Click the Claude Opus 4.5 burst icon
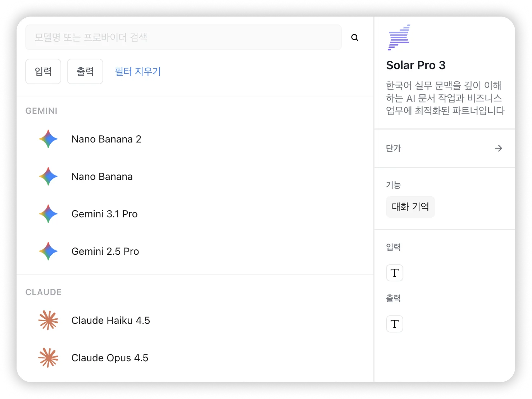The height and width of the screenshot is (399, 532). pyautogui.click(x=48, y=358)
